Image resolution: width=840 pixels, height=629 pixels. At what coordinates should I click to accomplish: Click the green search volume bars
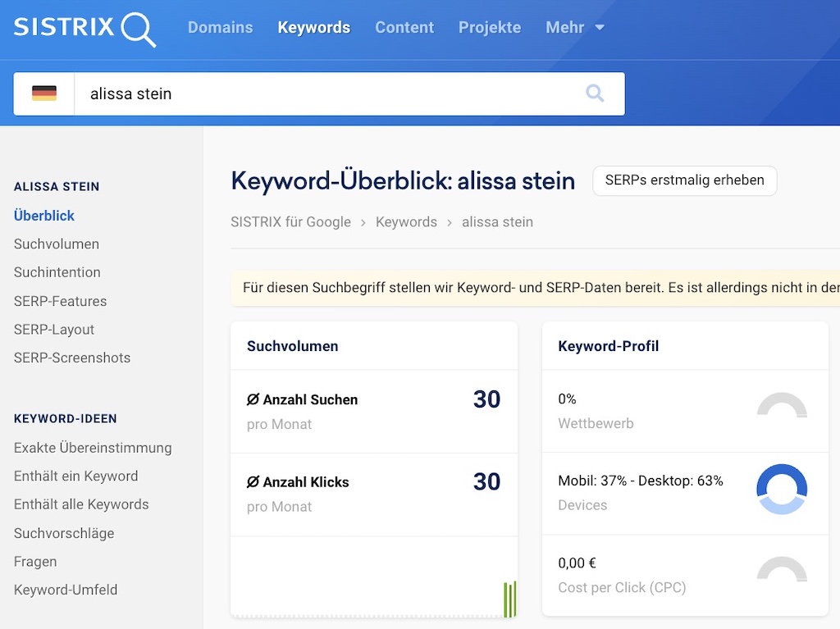(510, 599)
